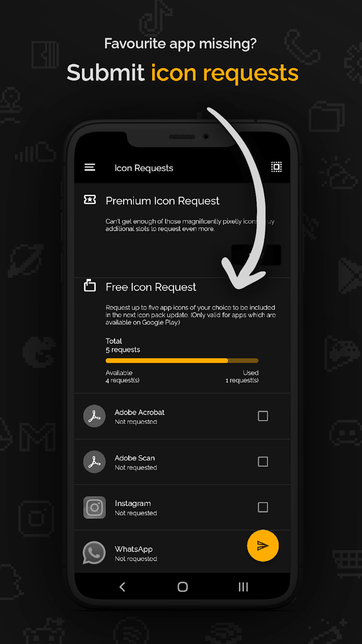Tap the select-all icon in the header
This screenshot has width=362, height=644.
pyautogui.click(x=276, y=167)
